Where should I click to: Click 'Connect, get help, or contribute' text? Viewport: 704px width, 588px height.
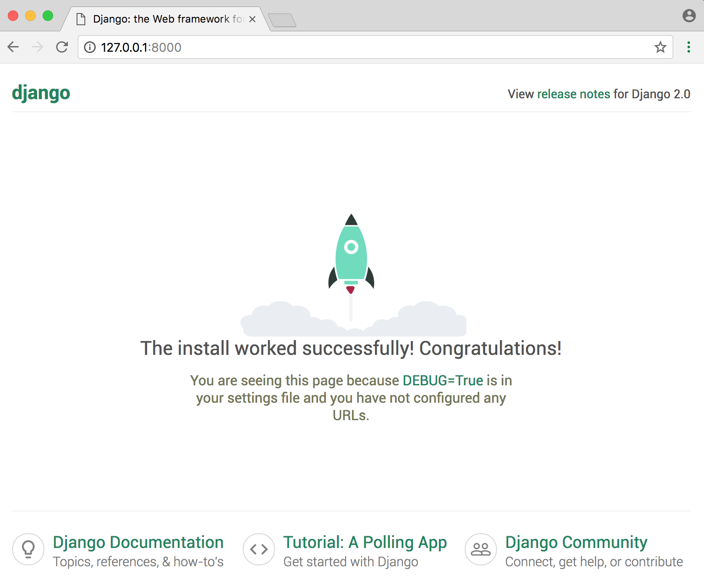[594, 562]
